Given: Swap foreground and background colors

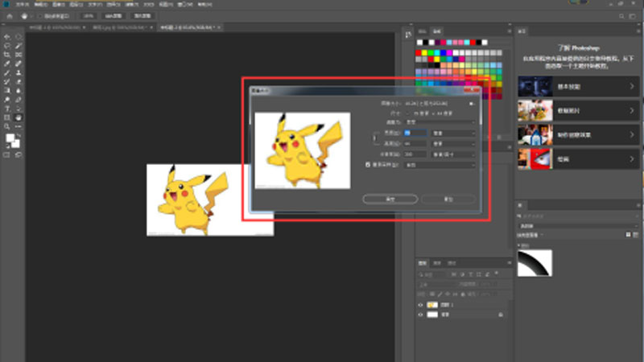Looking at the screenshot, I should (x=19, y=135).
